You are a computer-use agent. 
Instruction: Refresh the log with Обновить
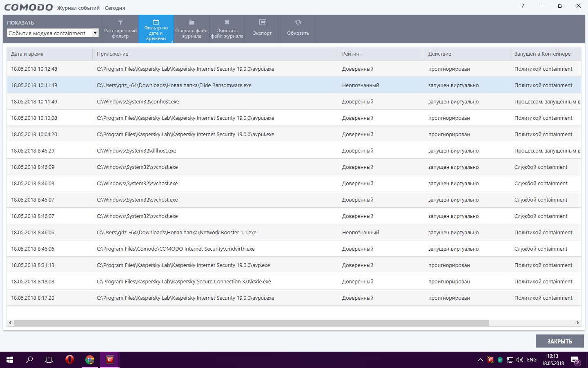[x=298, y=29]
